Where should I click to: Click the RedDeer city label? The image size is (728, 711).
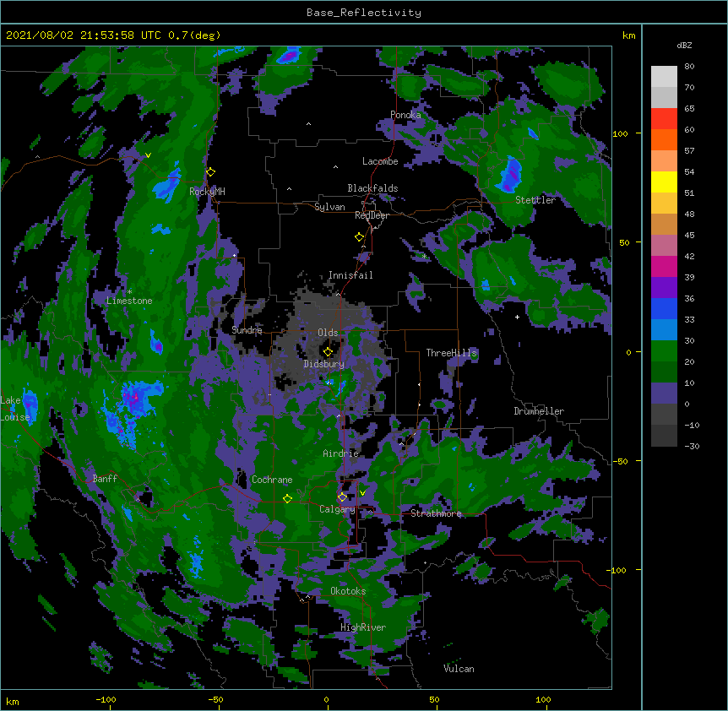pos(372,215)
